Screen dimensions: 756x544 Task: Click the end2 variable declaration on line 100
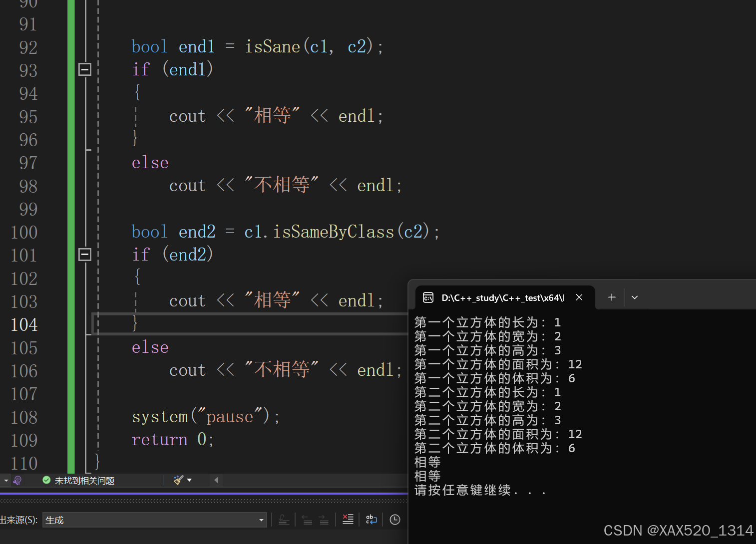pos(197,232)
